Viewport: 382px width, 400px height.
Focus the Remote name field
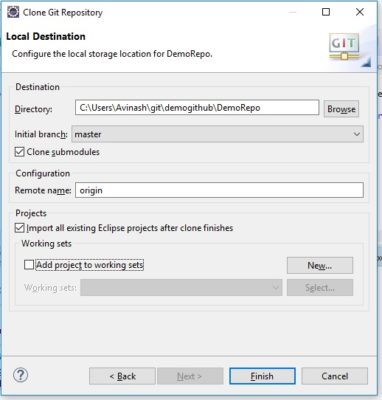pos(219,190)
